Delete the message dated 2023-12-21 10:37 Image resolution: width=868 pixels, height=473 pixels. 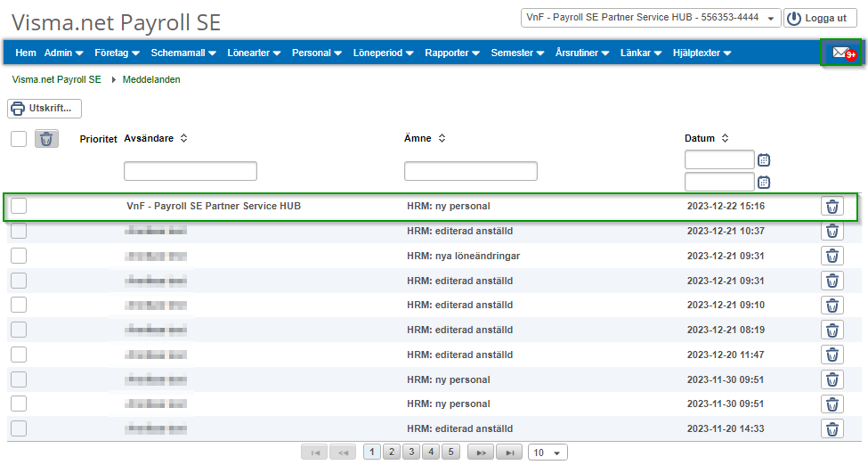tap(832, 231)
